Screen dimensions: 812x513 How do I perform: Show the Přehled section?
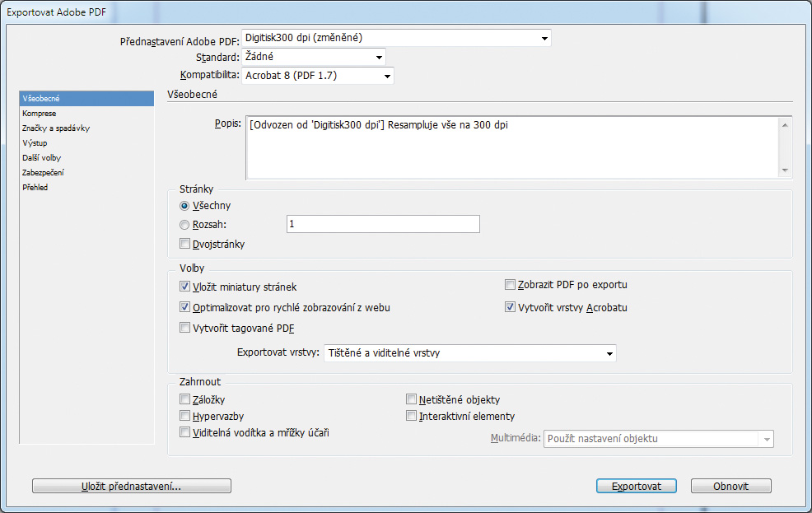(x=86, y=188)
